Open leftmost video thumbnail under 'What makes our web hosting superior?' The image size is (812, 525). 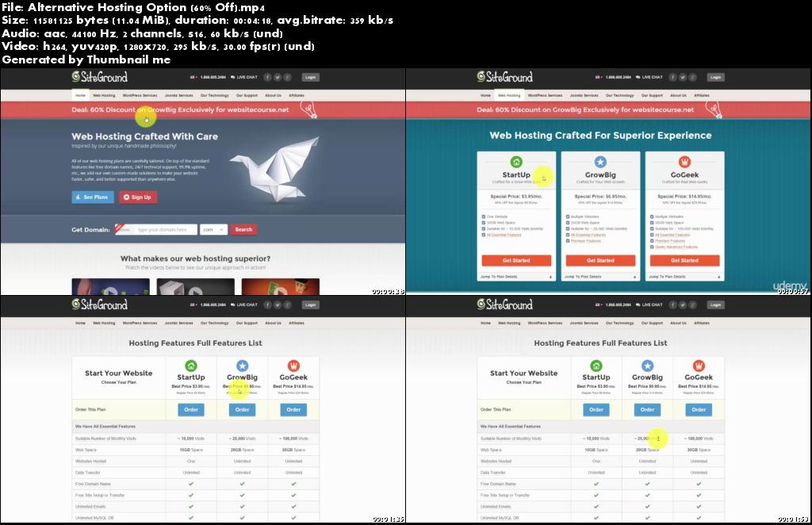110,287
